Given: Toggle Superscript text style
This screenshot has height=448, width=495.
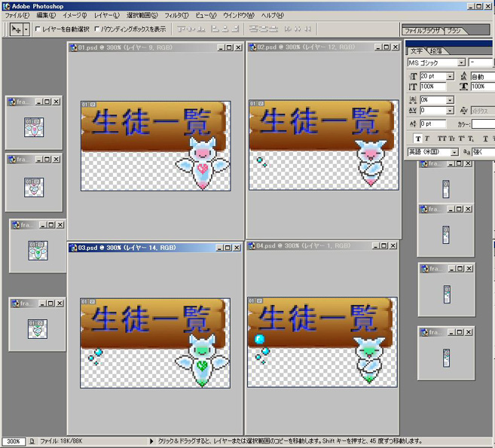Looking at the screenshot, I should 461,139.
